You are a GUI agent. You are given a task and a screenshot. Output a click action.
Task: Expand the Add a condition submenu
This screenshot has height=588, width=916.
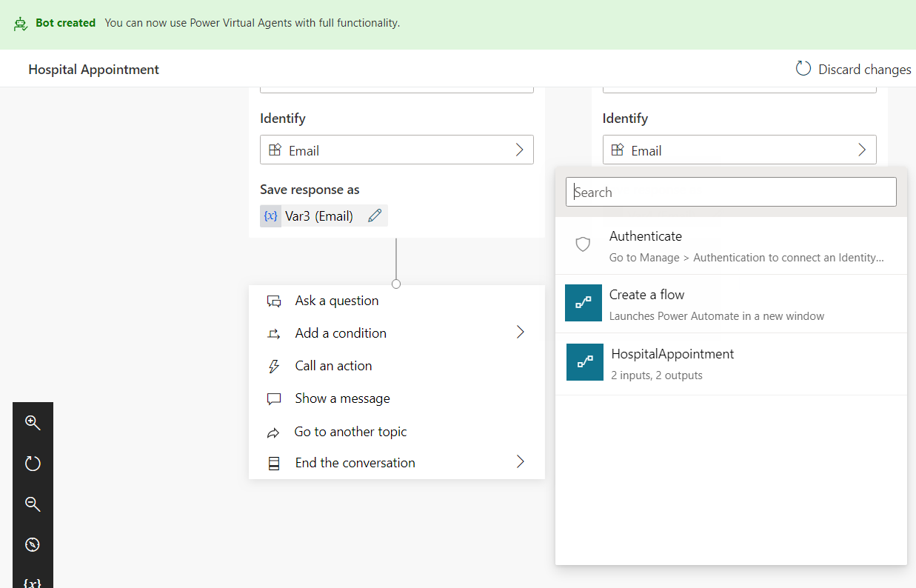pyautogui.click(x=521, y=332)
